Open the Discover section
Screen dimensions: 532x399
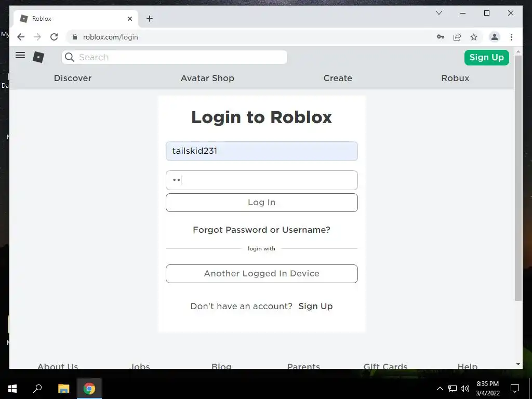73,78
